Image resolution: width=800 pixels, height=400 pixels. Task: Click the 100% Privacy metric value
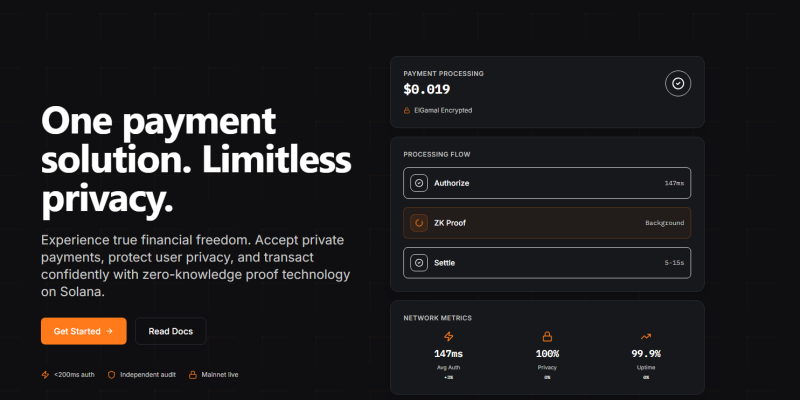tap(547, 354)
